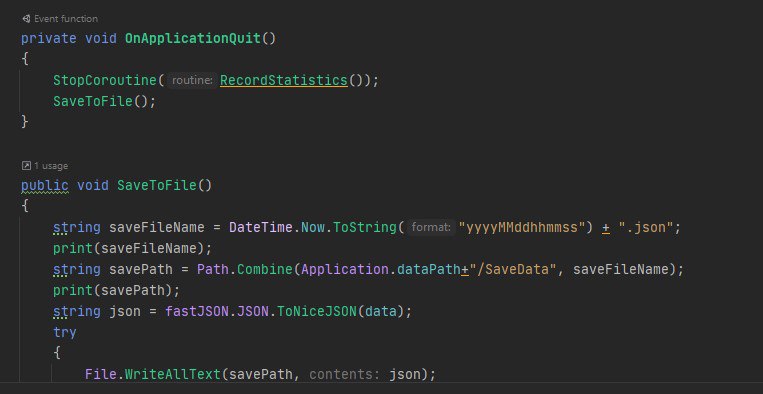
Task: Click the usages arrow icon above SaveToFile
Action: coord(26,166)
